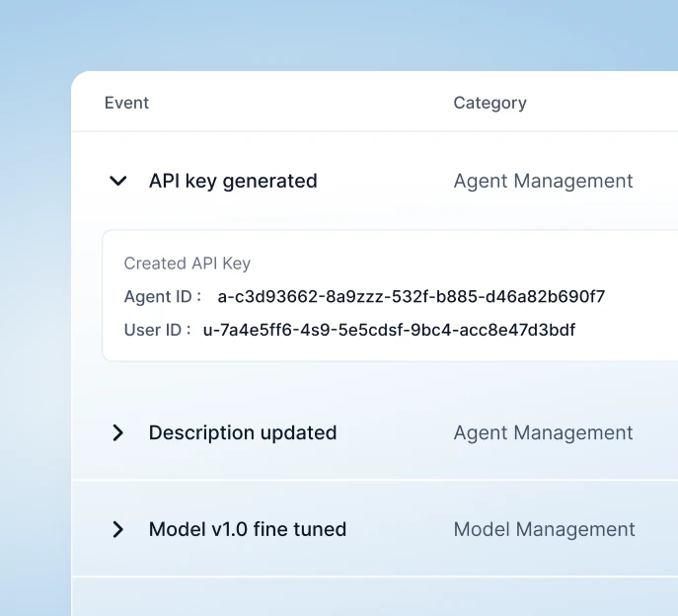678x616 pixels.
Task: Click the Agent ID label
Action: (163, 297)
